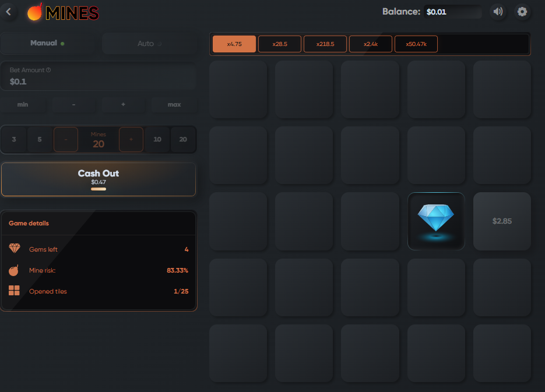This screenshot has height=392, width=545.
Task: Open settings via the gear icon
Action: pos(522,12)
